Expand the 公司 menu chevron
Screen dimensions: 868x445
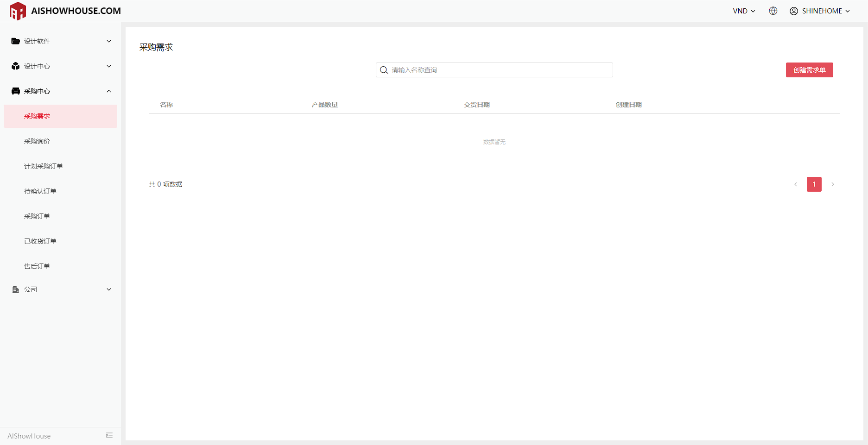pyautogui.click(x=109, y=289)
